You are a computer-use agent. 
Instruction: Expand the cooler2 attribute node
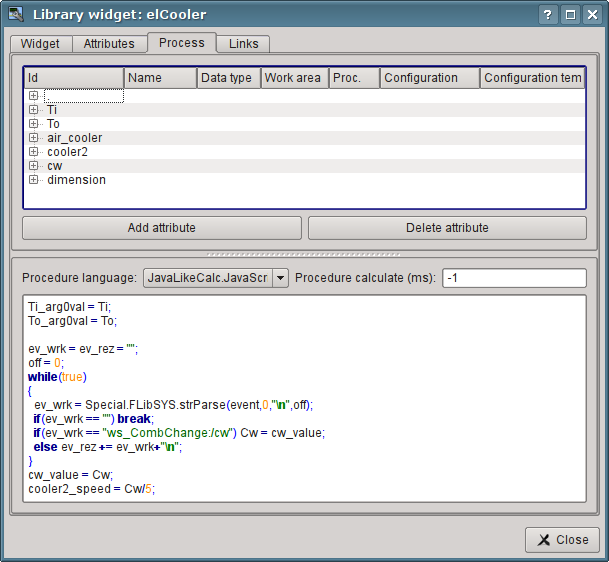tap(34, 152)
